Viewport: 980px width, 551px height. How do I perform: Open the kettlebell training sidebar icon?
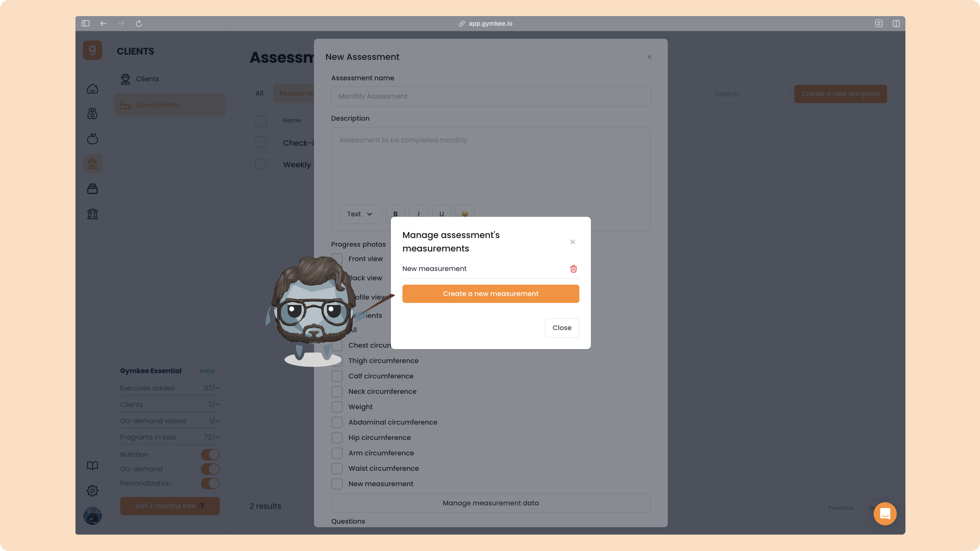point(92,113)
